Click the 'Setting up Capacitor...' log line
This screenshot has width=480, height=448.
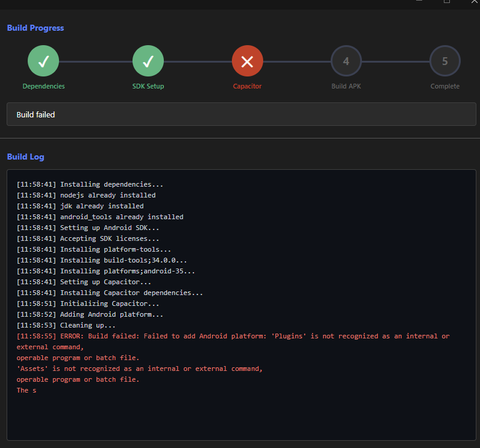(x=84, y=282)
